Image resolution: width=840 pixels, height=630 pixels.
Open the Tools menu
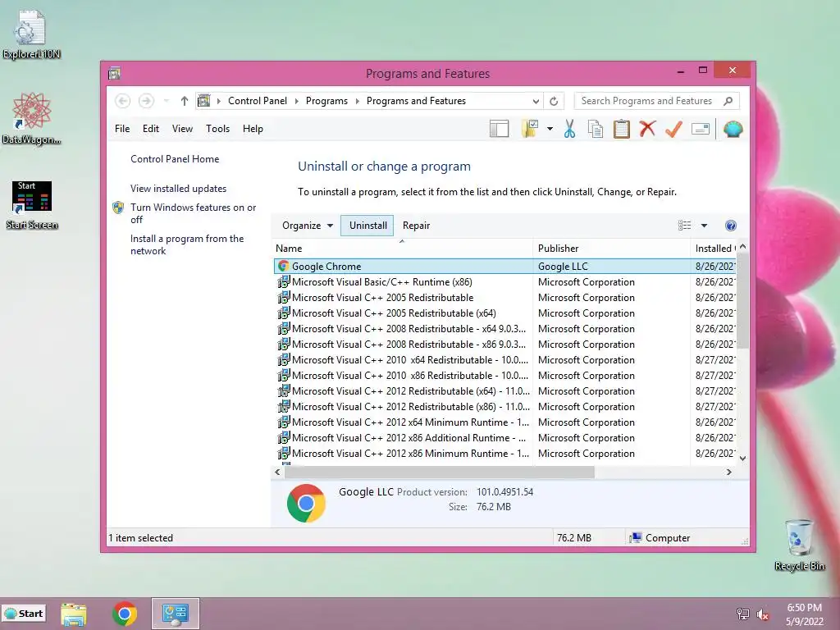[x=217, y=129]
